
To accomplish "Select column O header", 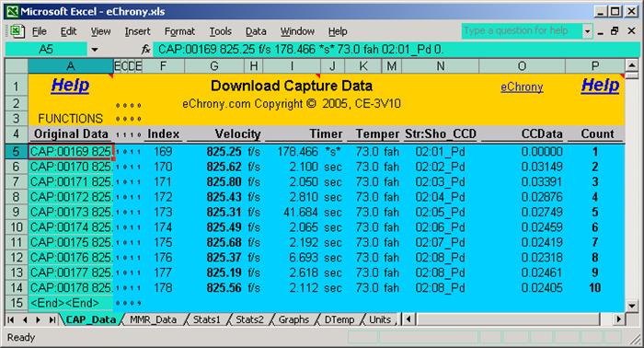I will (522, 65).
